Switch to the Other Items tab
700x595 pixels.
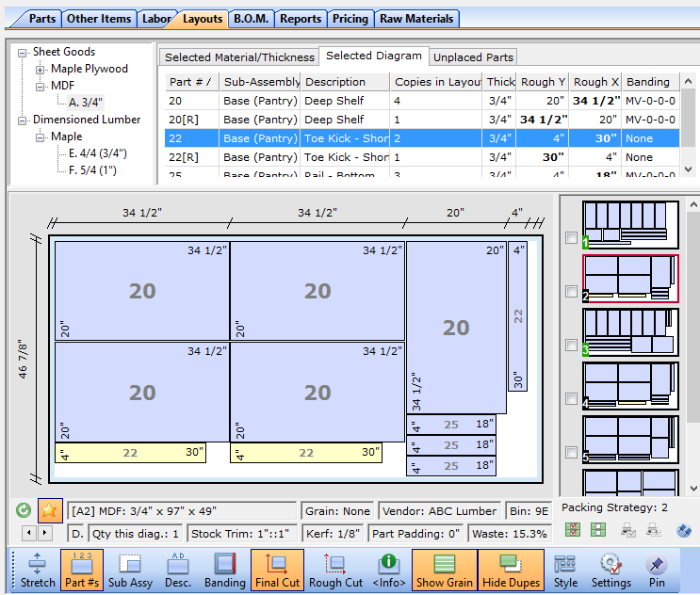pos(99,19)
